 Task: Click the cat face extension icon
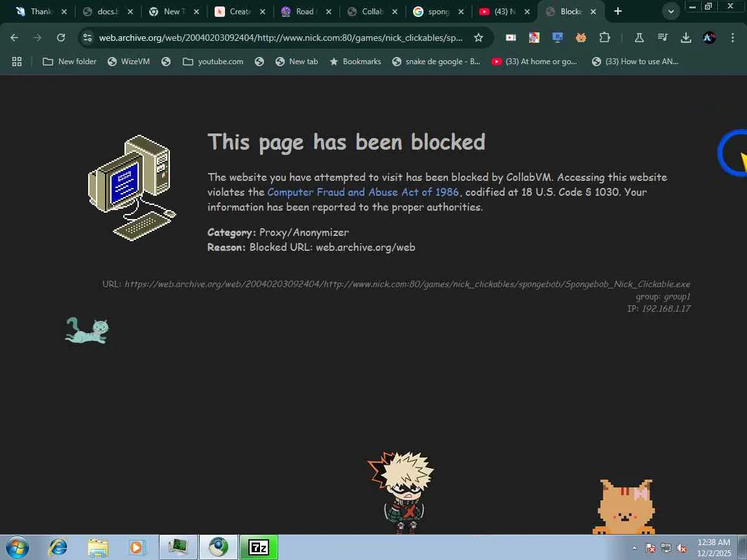pos(581,38)
